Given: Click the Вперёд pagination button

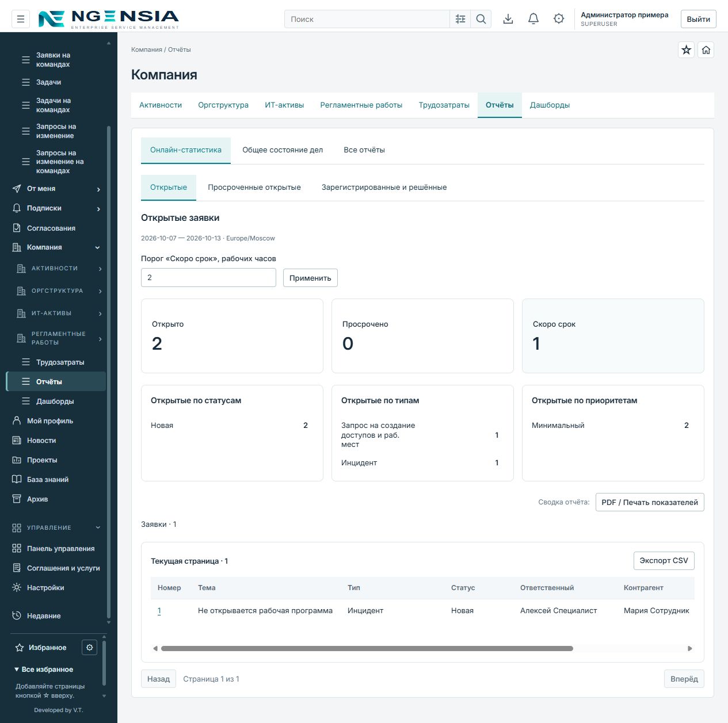Looking at the screenshot, I should [684, 679].
